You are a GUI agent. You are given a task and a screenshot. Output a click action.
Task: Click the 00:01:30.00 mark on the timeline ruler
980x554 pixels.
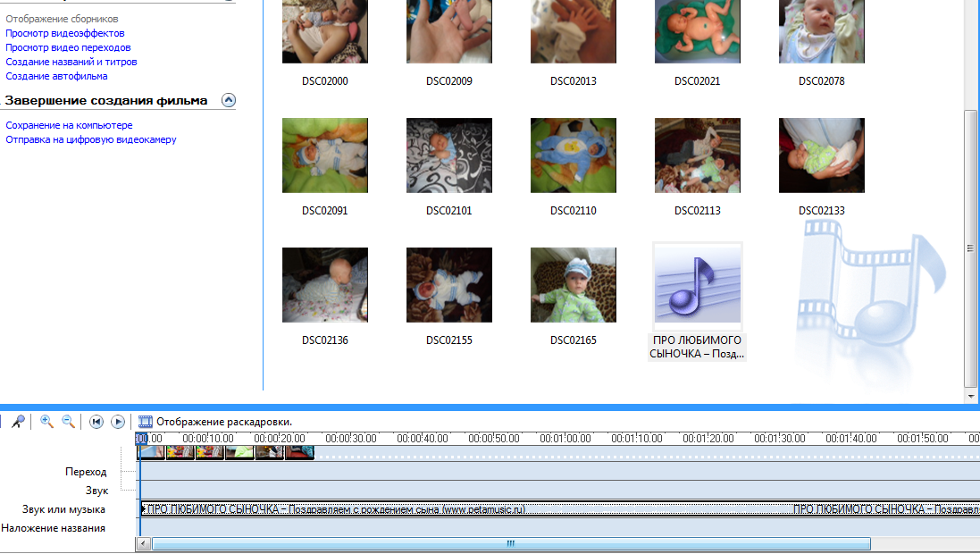779,439
